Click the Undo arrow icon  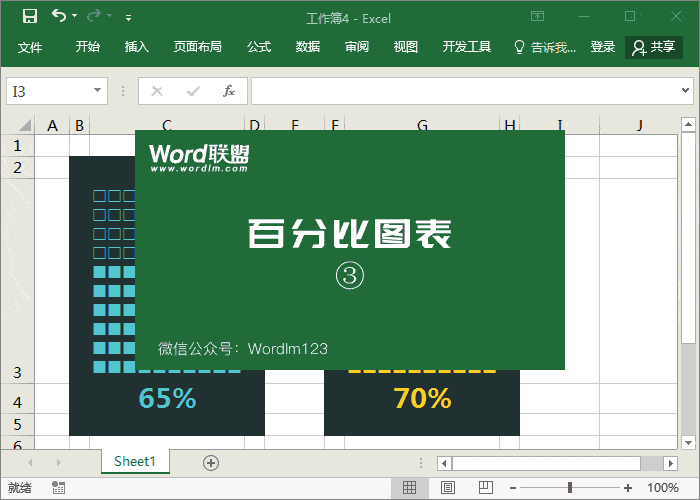[59, 16]
